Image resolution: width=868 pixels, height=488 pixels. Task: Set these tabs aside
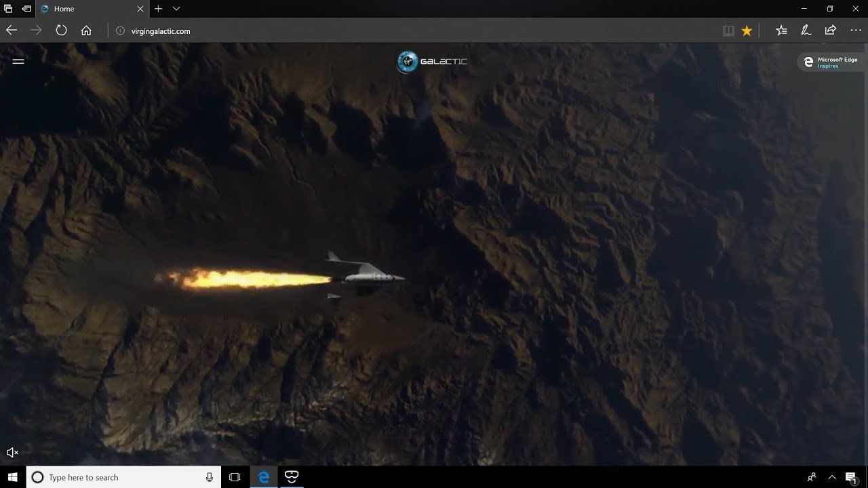pos(26,9)
